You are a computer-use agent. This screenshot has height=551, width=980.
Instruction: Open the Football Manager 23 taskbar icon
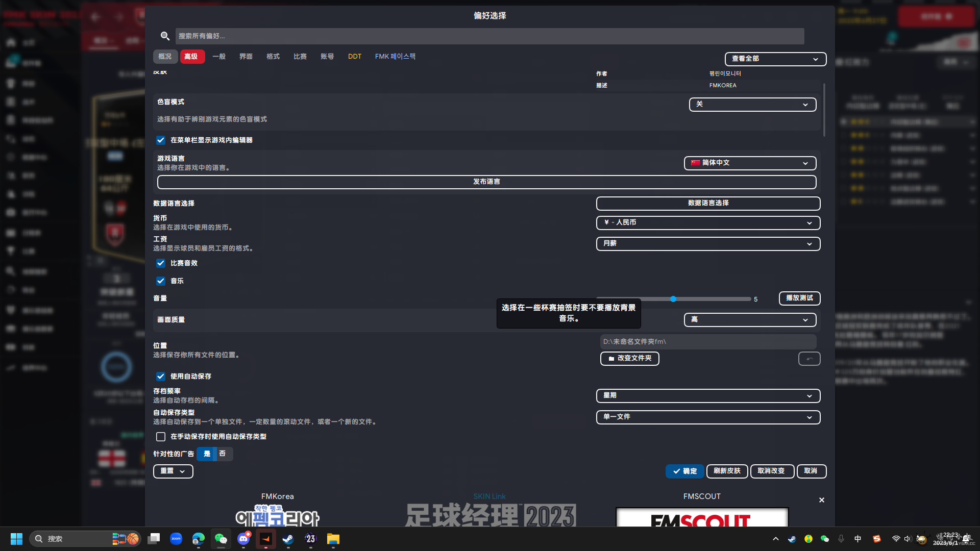click(310, 539)
